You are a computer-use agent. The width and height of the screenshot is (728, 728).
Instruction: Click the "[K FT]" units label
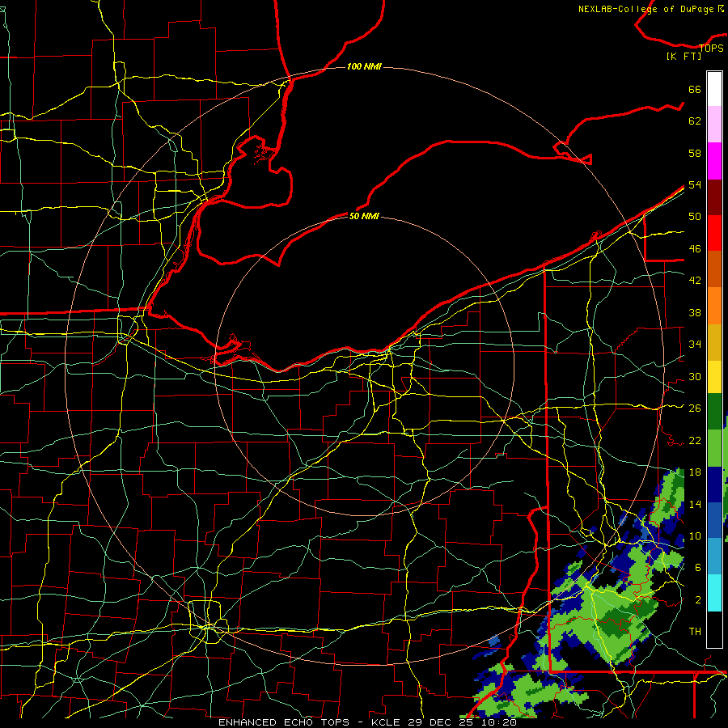coord(684,56)
